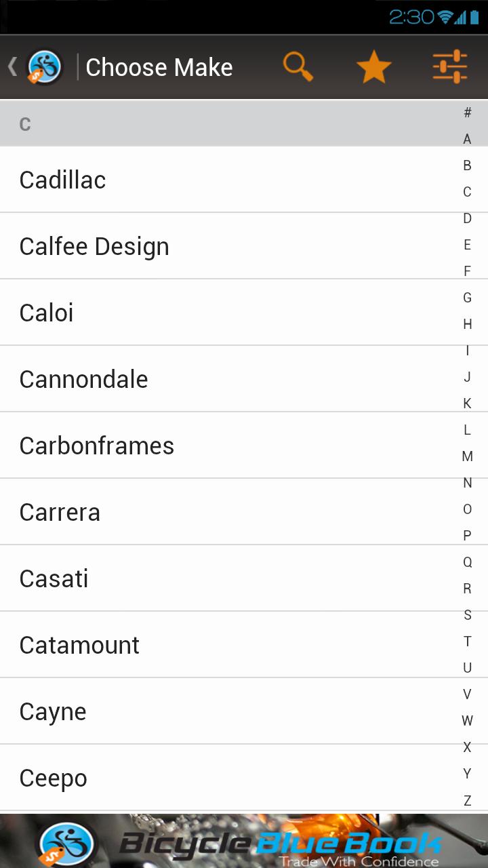Tap the battery status icon
This screenshot has width=488, height=868.
(474, 17)
